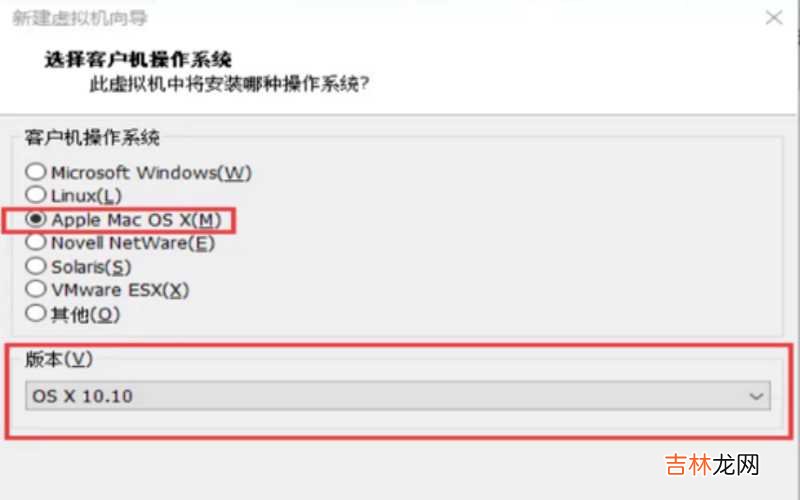This screenshot has height=500, width=800.
Task: Open the OS X 10.10 version dropdown
Action: [x=398, y=396]
